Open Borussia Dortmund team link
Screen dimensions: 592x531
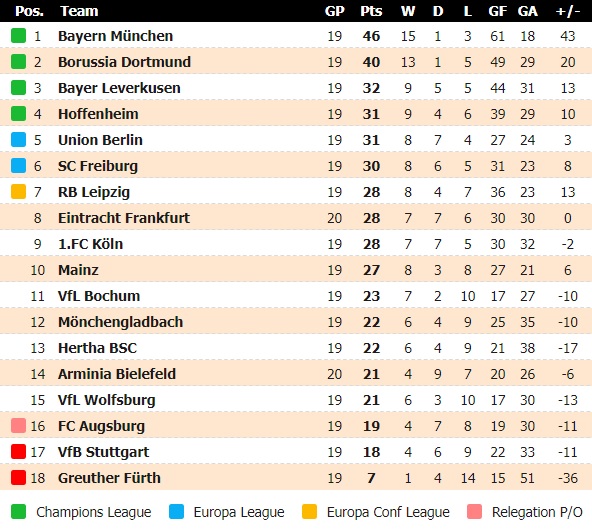pyautogui.click(x=125, y=62)
